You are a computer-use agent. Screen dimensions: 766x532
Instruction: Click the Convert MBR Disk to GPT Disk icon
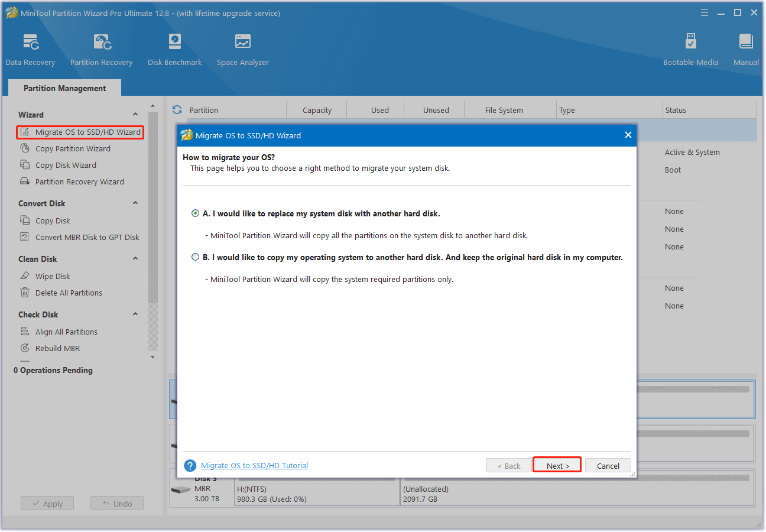(x=25, y=237)
